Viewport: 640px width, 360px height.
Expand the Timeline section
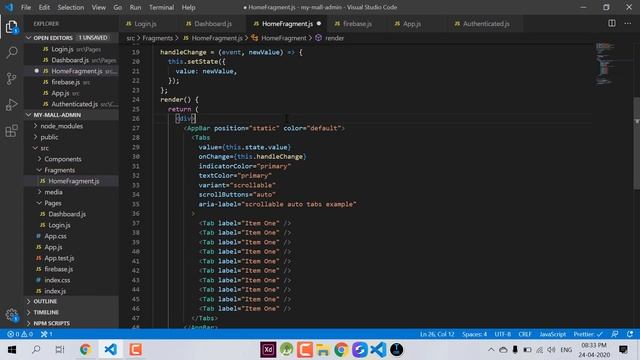tap(29, 312)
